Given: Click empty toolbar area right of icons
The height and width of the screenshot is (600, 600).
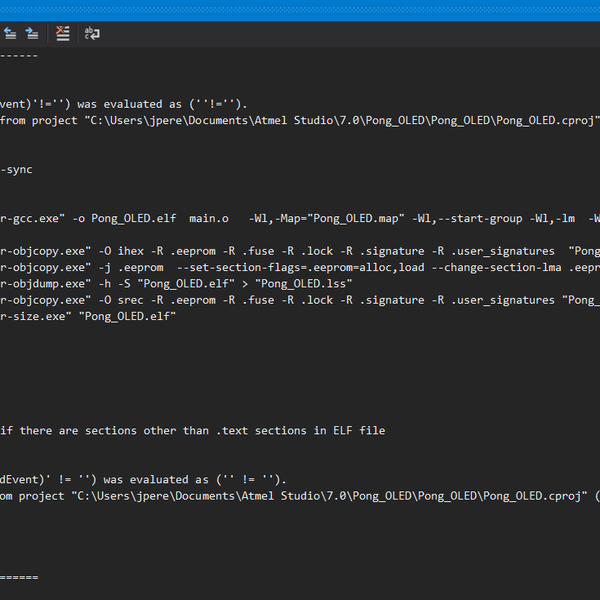Looking at the screenshot, I should tap(350, 33).
